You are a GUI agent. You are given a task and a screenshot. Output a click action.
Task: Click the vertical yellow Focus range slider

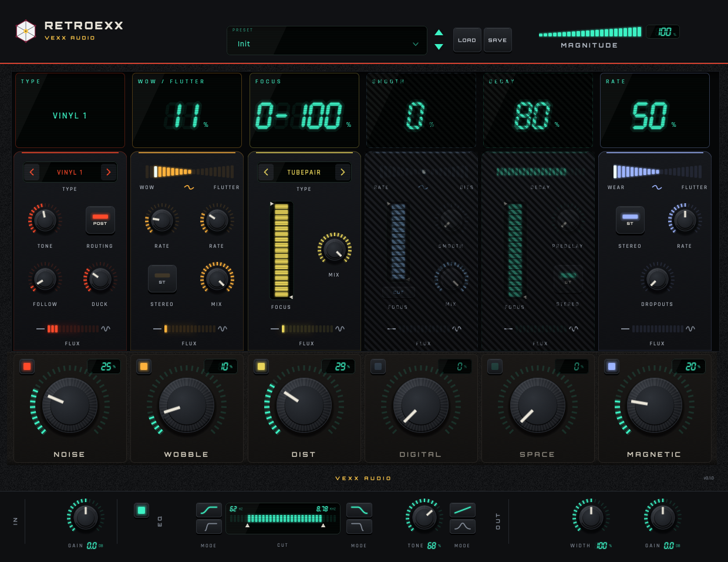pyautogui.click(x=281, y=250)
